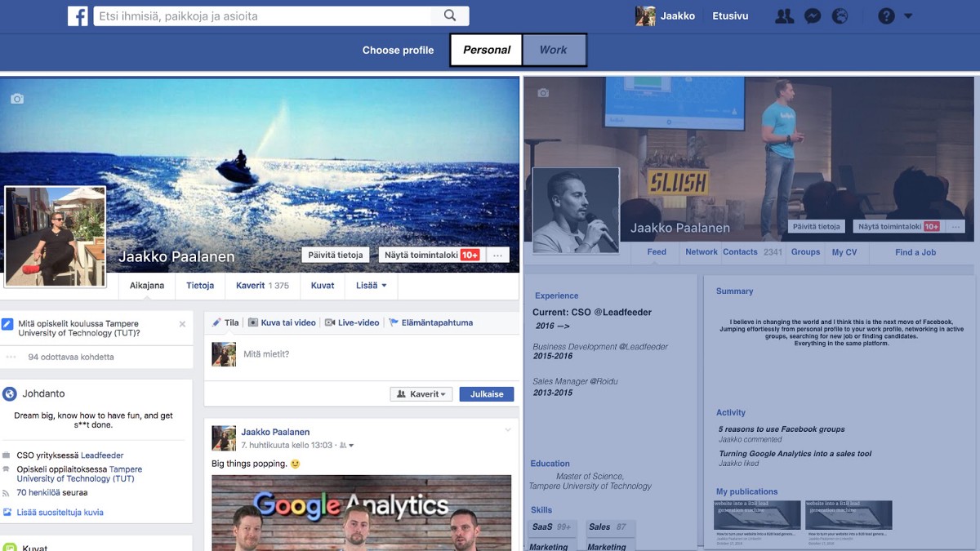Open the Lisää dropdown tab
The height and width of the screenshot is (551, 980).
372,286
